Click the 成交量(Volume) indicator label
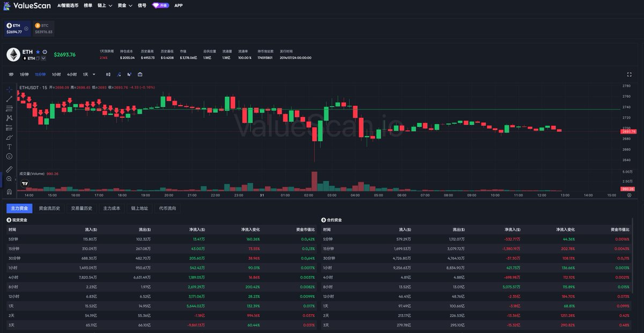Viewport: 644px width, 333px height. coord(32,173)
